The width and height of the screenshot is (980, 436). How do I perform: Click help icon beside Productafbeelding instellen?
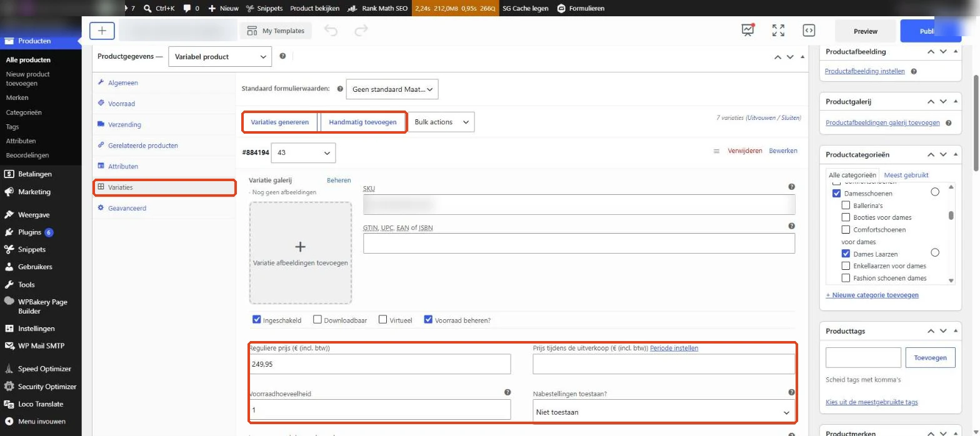[914, 71]
